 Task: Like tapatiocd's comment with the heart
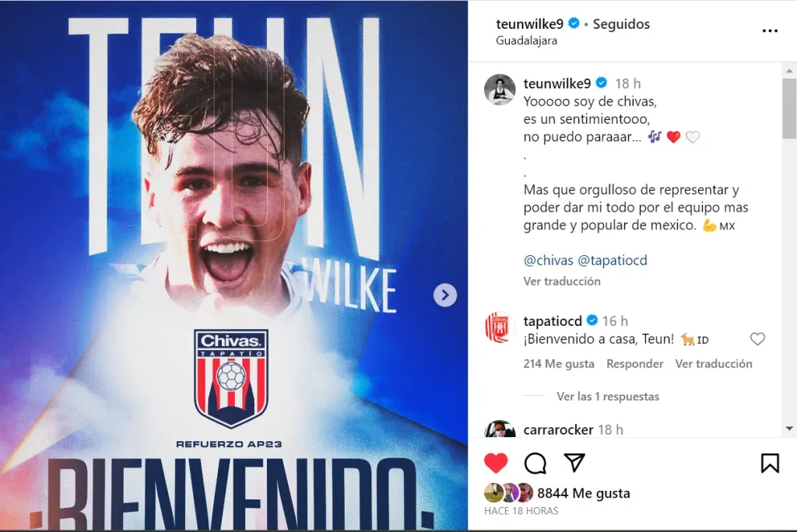click(757, 339)
